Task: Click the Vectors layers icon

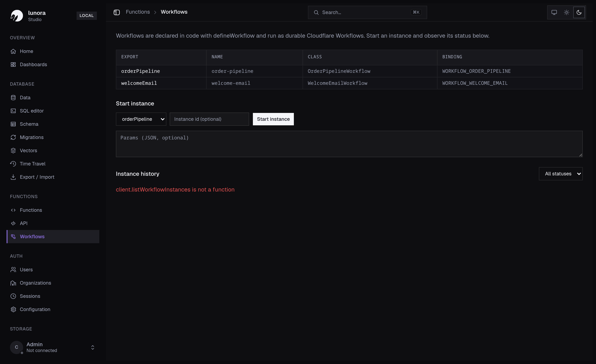Action: (x=13, y=150)
